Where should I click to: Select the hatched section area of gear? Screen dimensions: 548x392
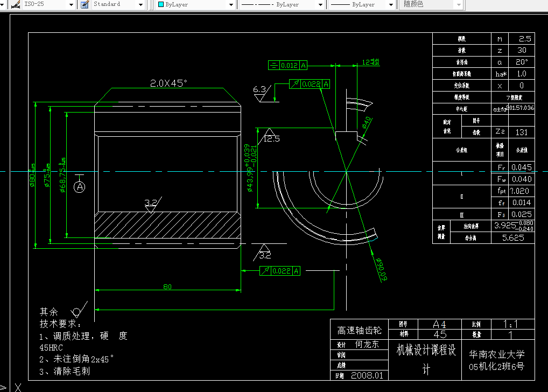(x=168, y=225)
